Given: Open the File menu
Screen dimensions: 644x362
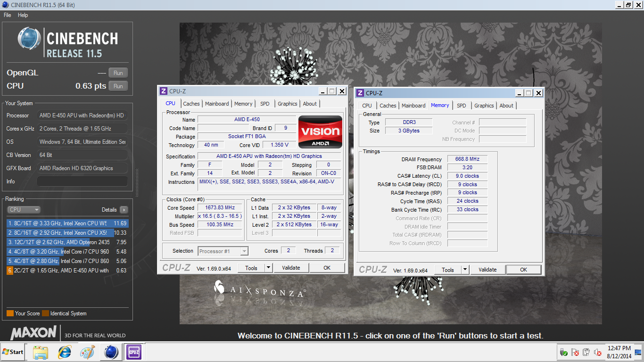Looking at the screenshot, I should pyautogui.click(x=7, y=15).
